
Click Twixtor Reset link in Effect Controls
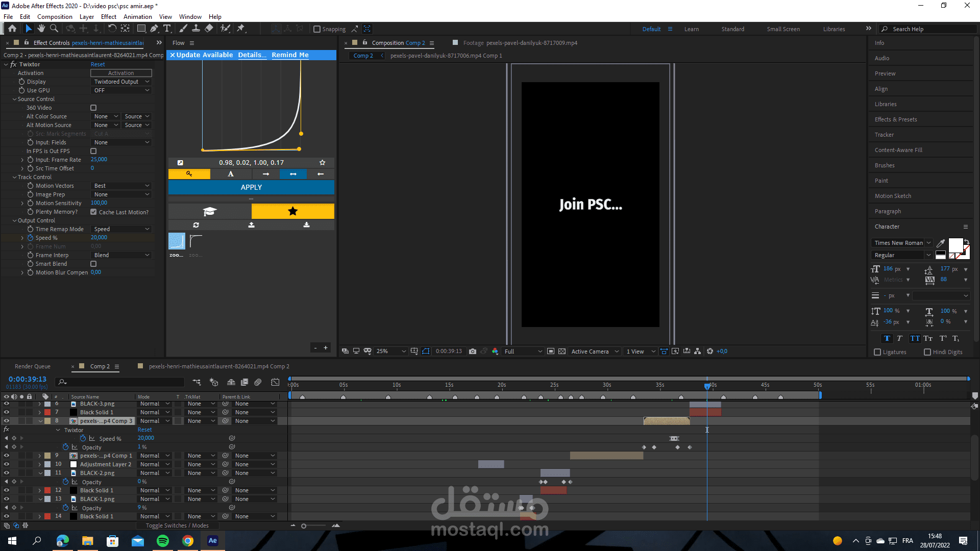click(x=97, y=64)
